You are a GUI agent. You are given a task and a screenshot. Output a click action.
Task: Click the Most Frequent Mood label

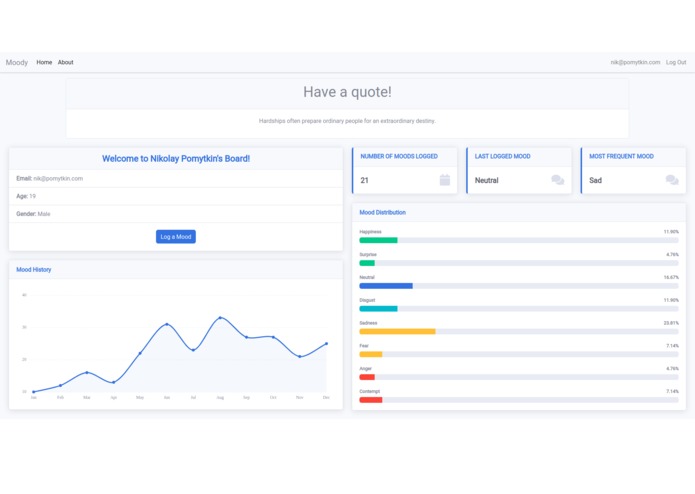pyautogui.click(x=621, y=156)
